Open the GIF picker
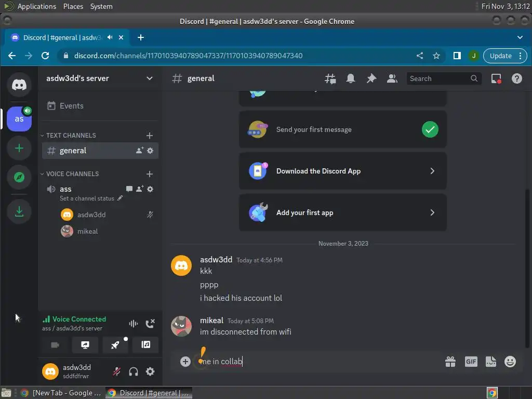 tap(471, 362)
